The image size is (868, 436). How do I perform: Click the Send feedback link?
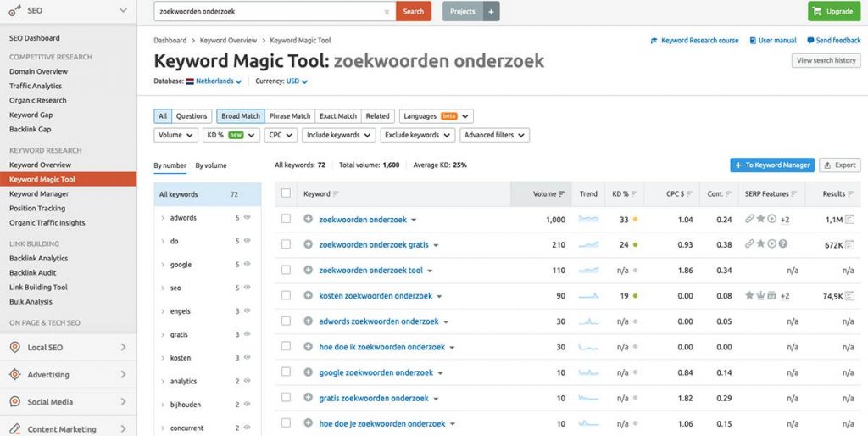(x=834, y=41)
